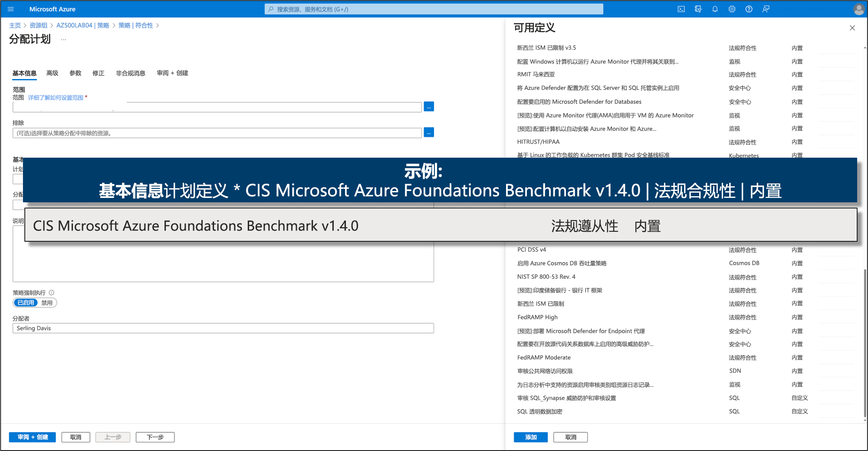Open the user account avatar
868x451 pixels.
tap(858, 9)
